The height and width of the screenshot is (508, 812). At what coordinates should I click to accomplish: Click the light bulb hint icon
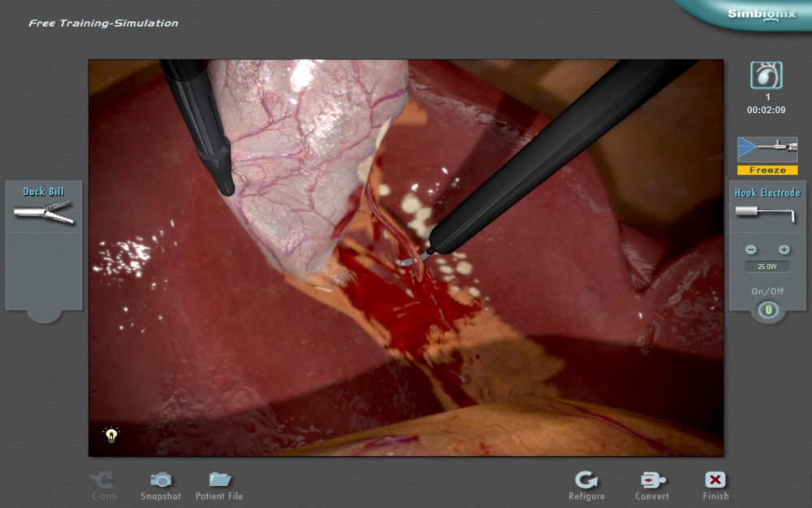tap(111, 435)
